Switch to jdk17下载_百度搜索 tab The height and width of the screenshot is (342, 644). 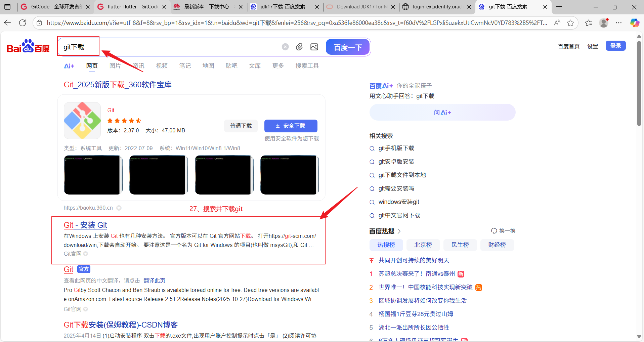point(282,7)
